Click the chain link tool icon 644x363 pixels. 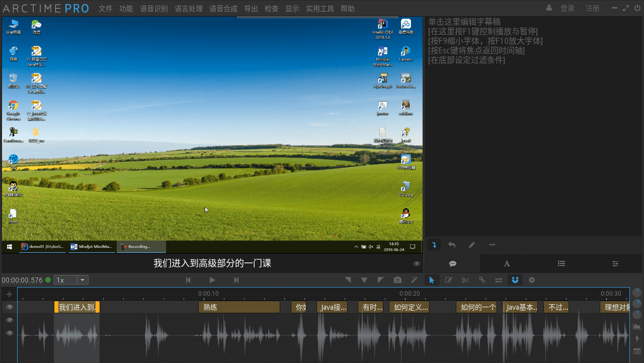(481, 280)
